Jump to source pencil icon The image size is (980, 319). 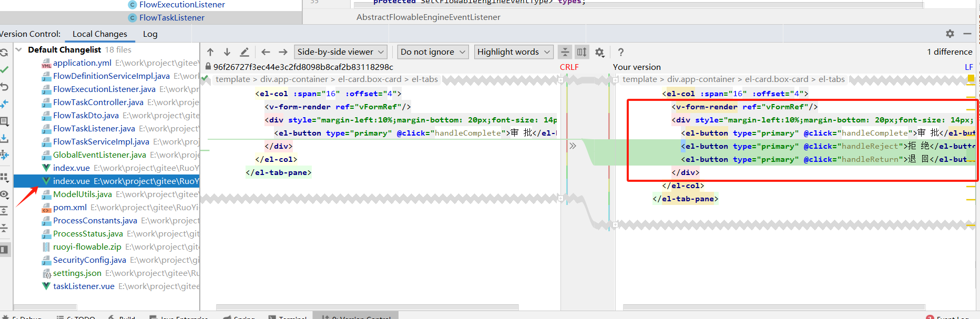pyautogui.click(x=244, y=52)
